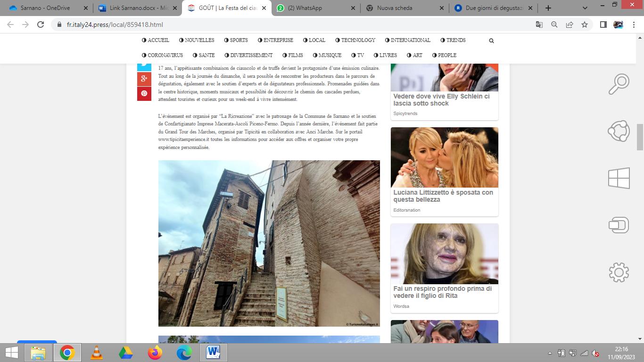Open the Start charm Windows logo
Screen dimensions: 644x362
[x=619, y=179]
